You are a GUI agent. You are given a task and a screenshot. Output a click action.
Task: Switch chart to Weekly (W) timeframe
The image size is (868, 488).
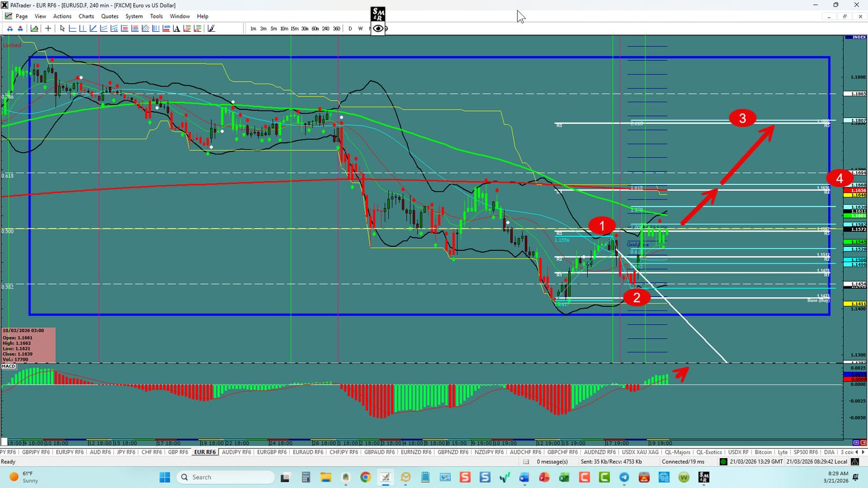tap(361, 28)
